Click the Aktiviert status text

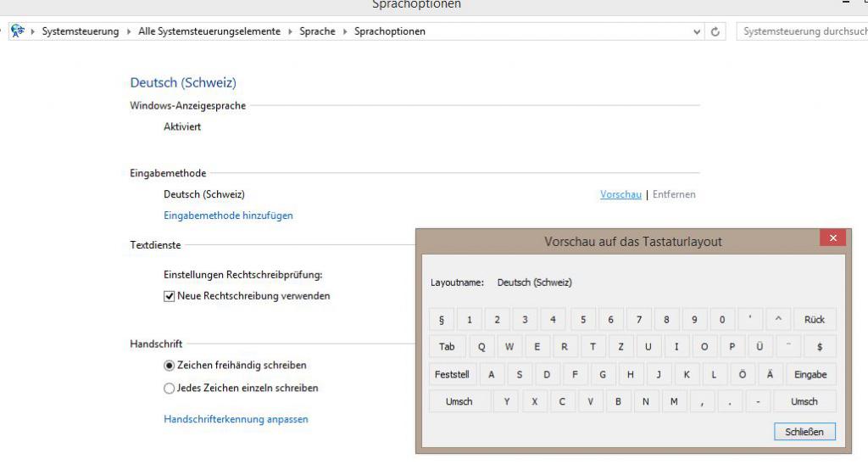click(182, 127)
